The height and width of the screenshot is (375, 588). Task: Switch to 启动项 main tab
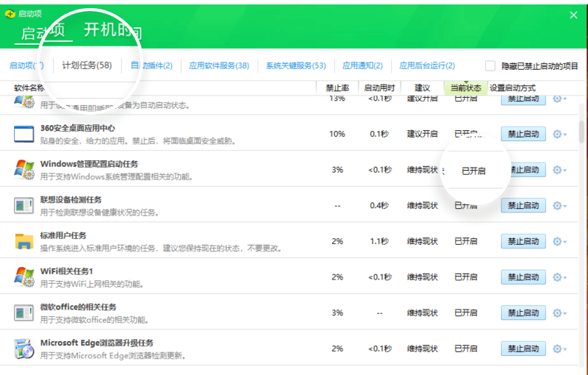point(43,32)
